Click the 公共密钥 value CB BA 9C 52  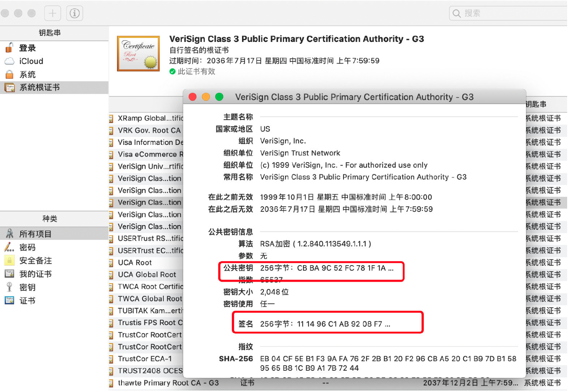coord(327,268)
